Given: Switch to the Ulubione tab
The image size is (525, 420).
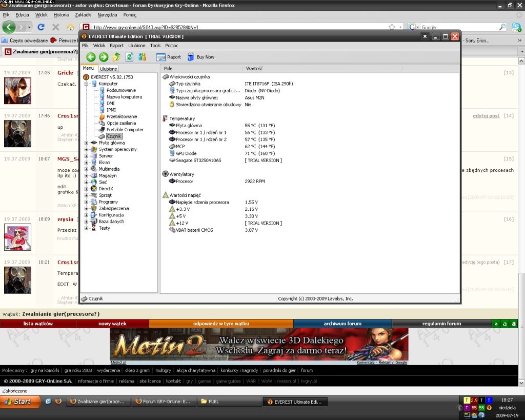Looking at the screenshot, I should click(x=108, y=69).
